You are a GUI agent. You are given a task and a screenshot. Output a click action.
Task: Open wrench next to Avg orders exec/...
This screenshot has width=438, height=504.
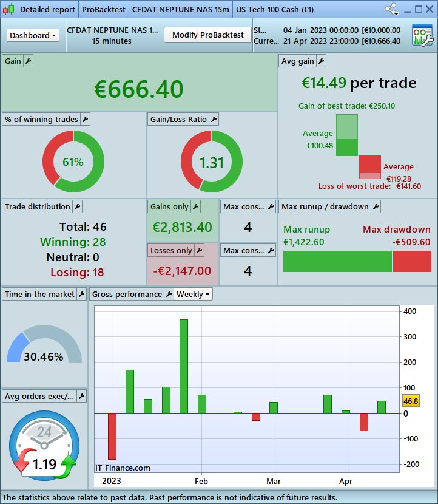81,397
